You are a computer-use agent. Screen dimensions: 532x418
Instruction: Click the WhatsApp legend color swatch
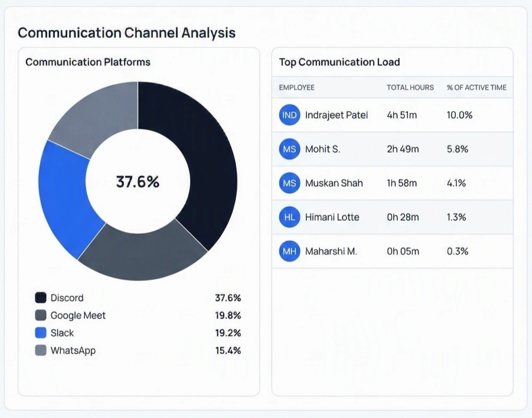(x=41, y=351)
